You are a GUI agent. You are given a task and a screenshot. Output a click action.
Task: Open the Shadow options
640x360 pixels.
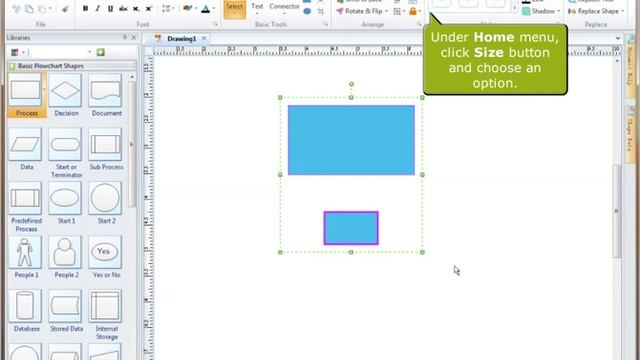(x=541, y=11)
